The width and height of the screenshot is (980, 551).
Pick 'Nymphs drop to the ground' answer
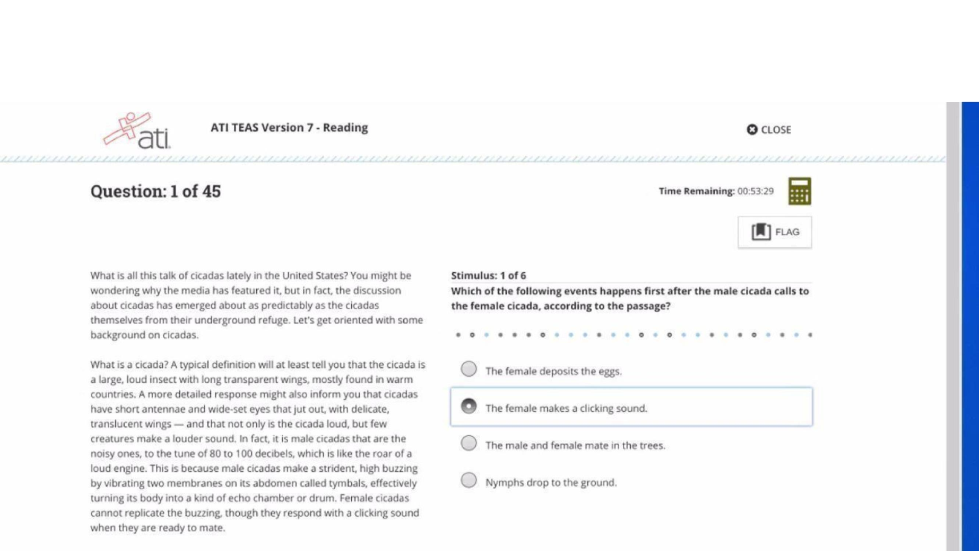pos(469,481)
